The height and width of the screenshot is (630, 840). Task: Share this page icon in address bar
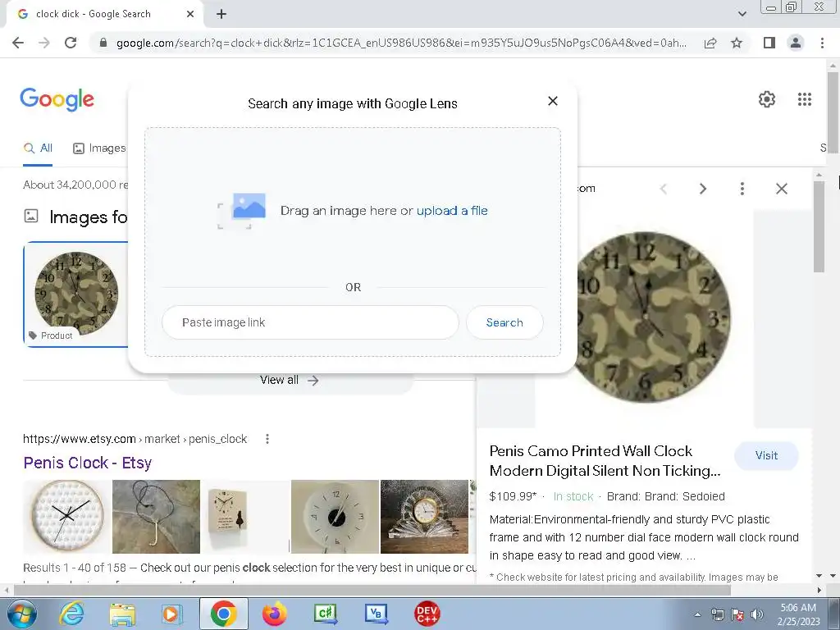tap(710, 43)
